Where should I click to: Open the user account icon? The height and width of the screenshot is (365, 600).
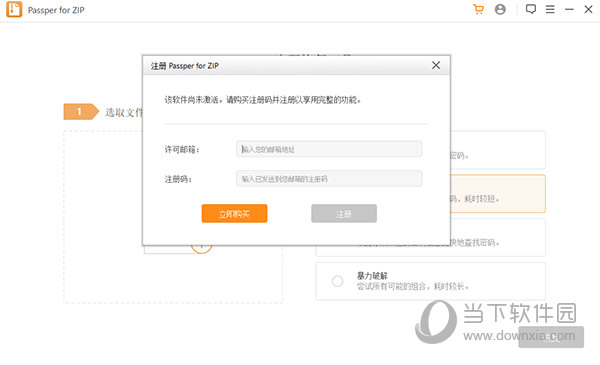click(500, 9)
